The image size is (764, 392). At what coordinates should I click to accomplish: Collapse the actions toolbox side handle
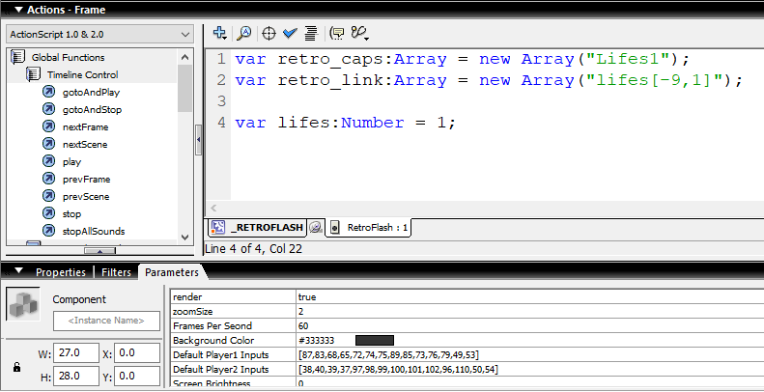point(198,140)
